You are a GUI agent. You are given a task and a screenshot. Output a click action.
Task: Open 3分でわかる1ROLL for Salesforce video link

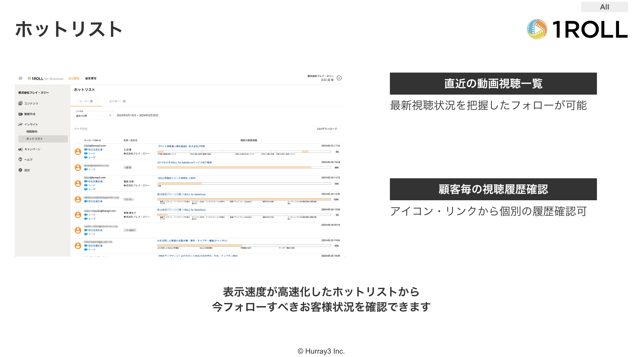184,163
